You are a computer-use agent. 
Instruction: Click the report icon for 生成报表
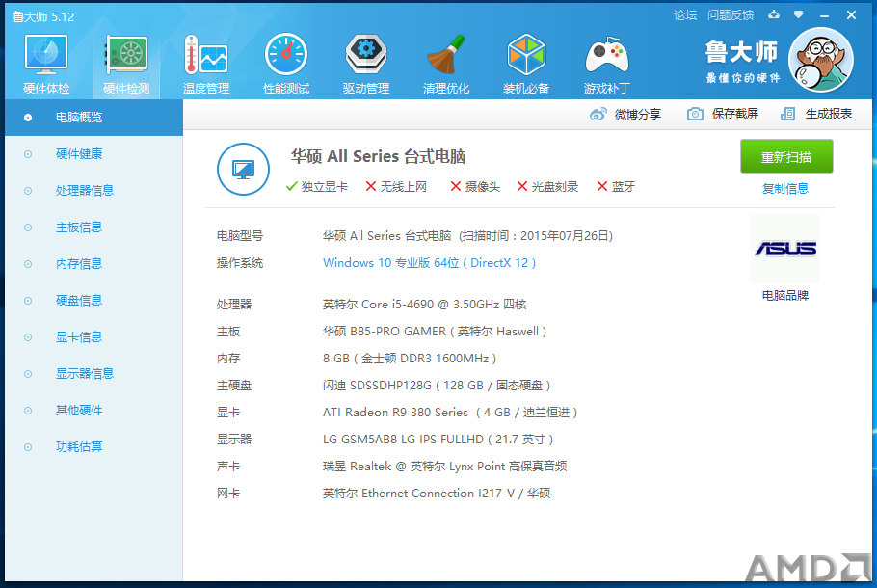point(787,114)
